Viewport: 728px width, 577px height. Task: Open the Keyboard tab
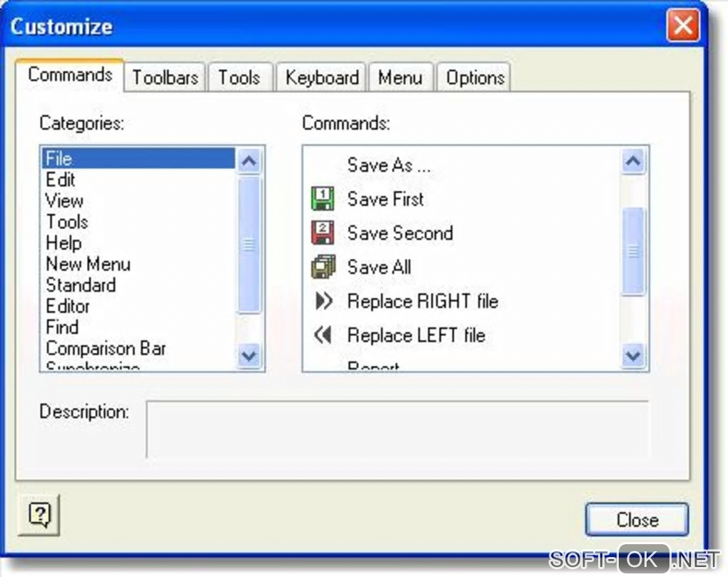click(x=322, y=78)
